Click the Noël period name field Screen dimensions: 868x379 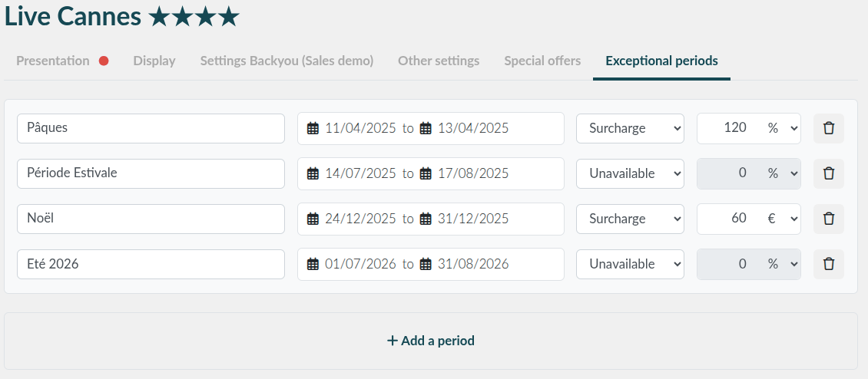pos(151,219)
